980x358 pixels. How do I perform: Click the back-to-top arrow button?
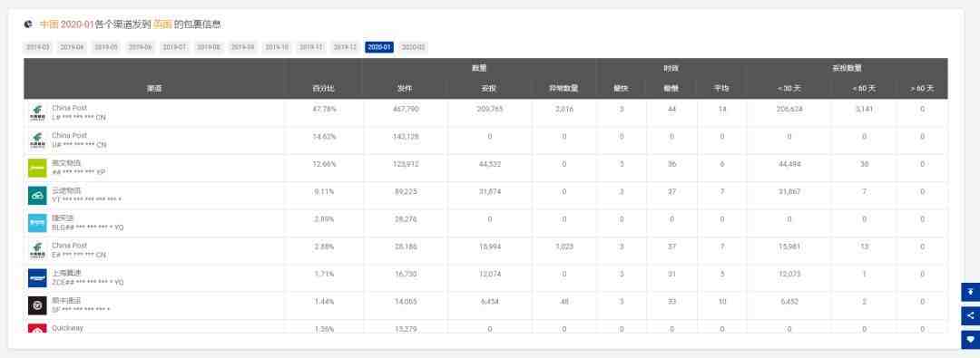coord(970,292)
